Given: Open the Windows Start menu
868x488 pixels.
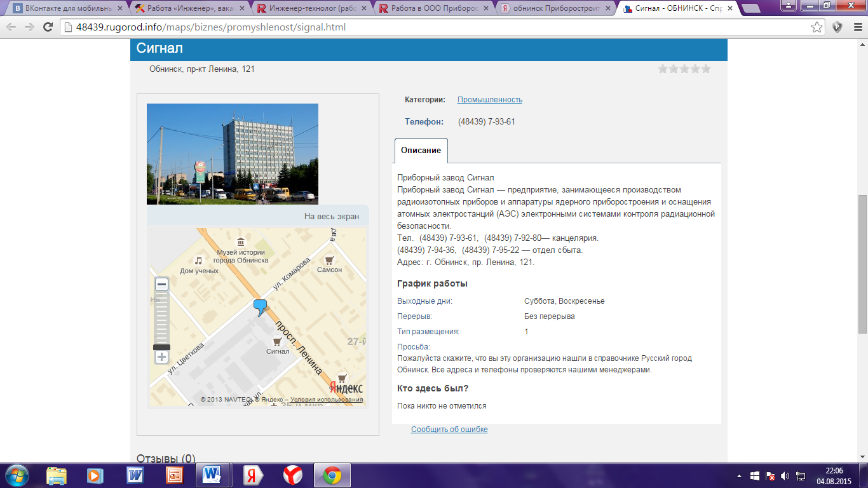Looking at the screenshot, I should point(17,475).
